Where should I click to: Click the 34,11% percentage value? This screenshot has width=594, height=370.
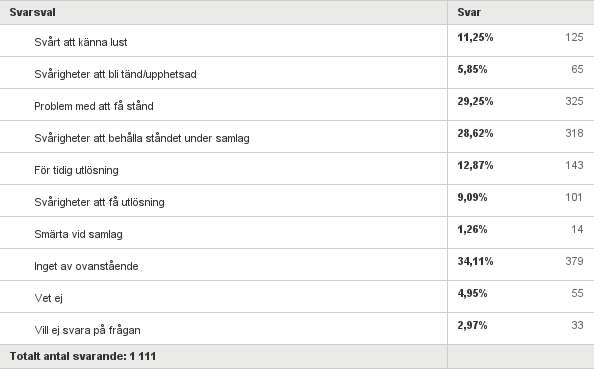475,261
